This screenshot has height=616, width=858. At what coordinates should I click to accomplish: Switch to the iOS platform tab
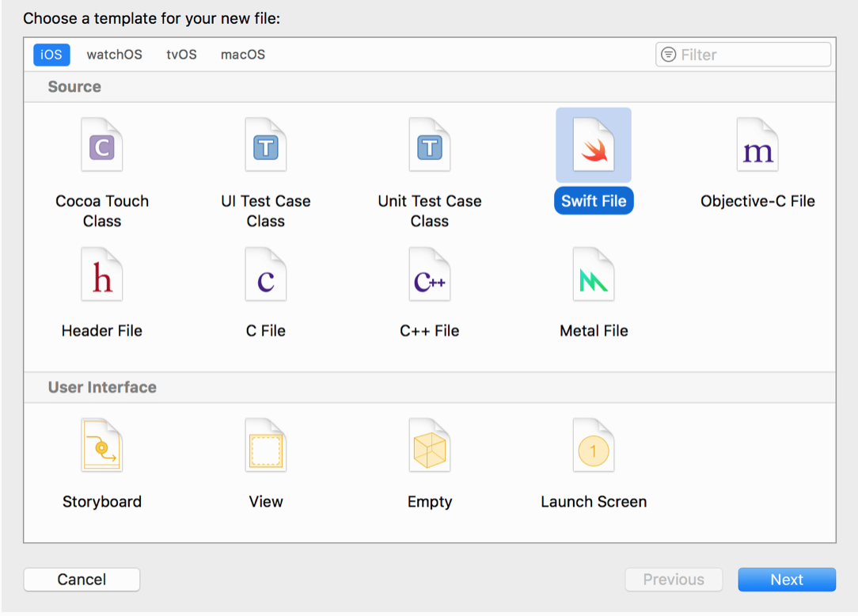[x=51, y=55]
